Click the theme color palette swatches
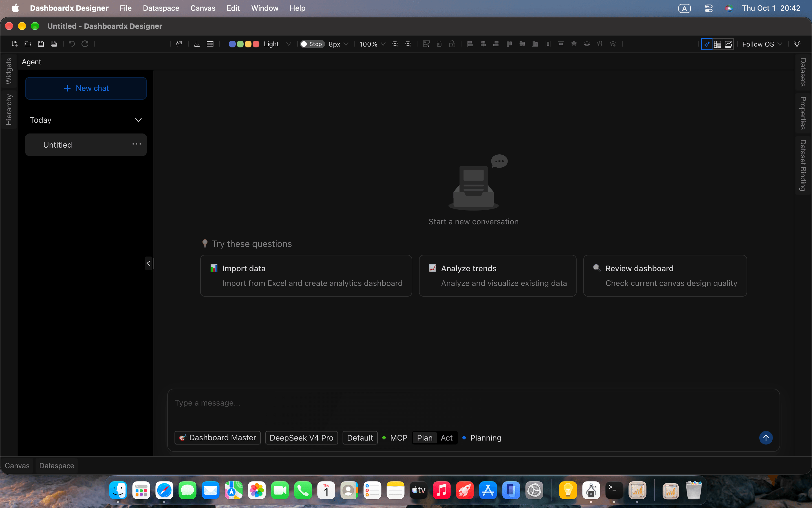Screen dimensions: 812x508 click(x=244, y=44)
